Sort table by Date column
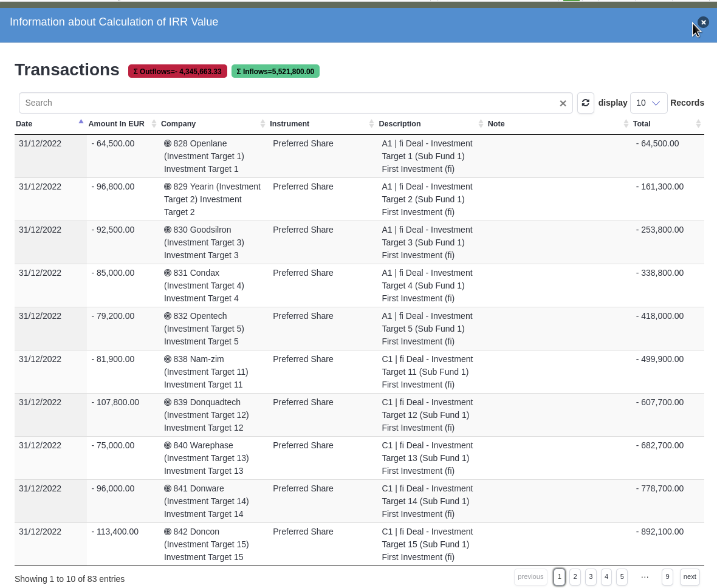Screen dimensions: 717x588 pyautogui.click(x=24, y=124)
